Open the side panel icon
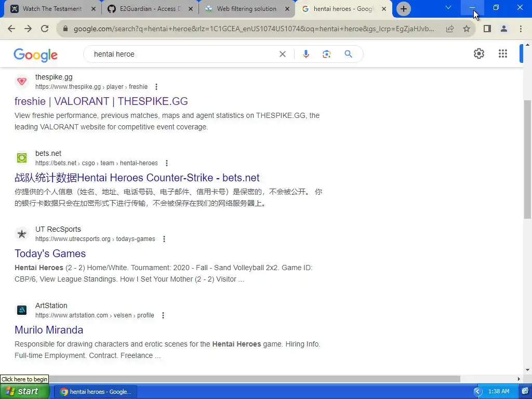532x399 pixels. (x=487, y=29)
